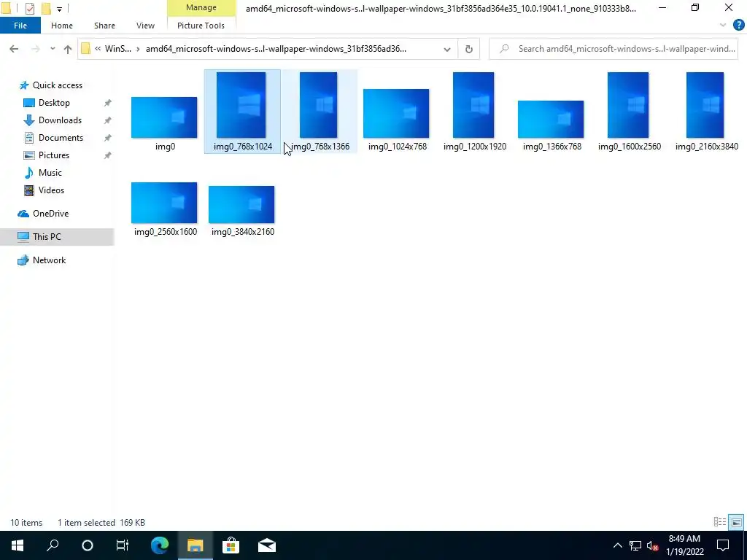This screenshot has height=560, width=747.
Task: Open the Customize Quick Access Toolbar dropdown
Action: pos(59,9)
